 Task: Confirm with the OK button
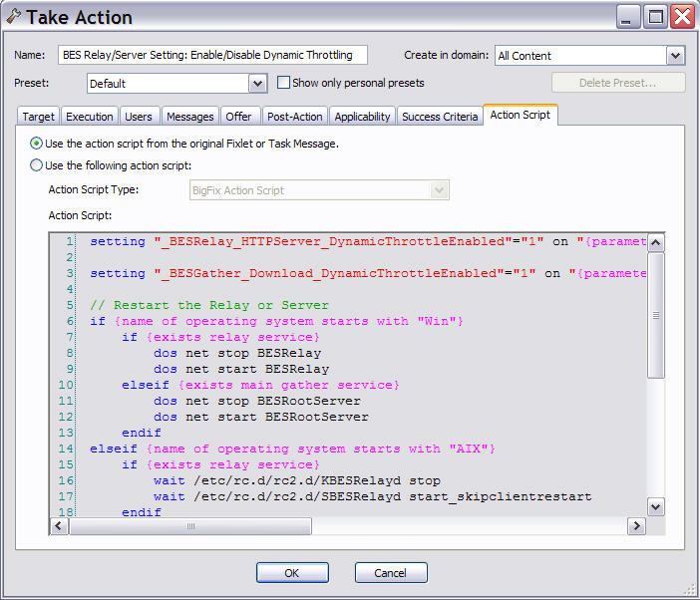tap(292, 573)
